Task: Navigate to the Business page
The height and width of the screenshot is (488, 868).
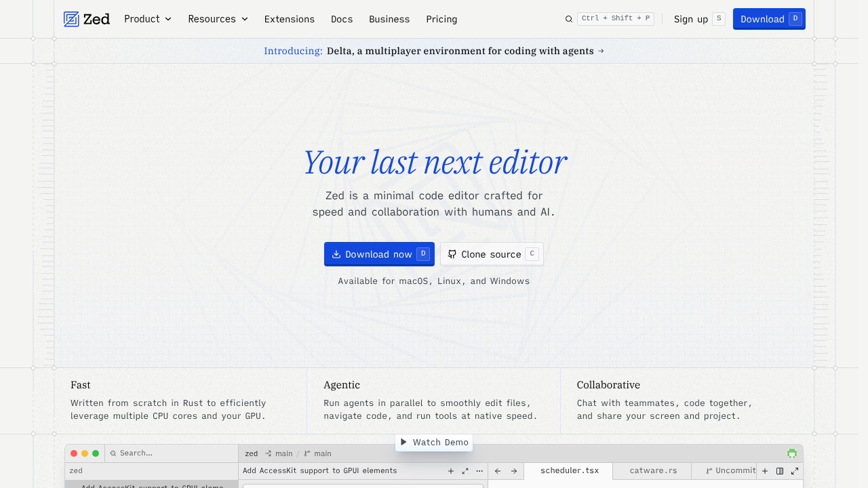Action: click(389, 19)
